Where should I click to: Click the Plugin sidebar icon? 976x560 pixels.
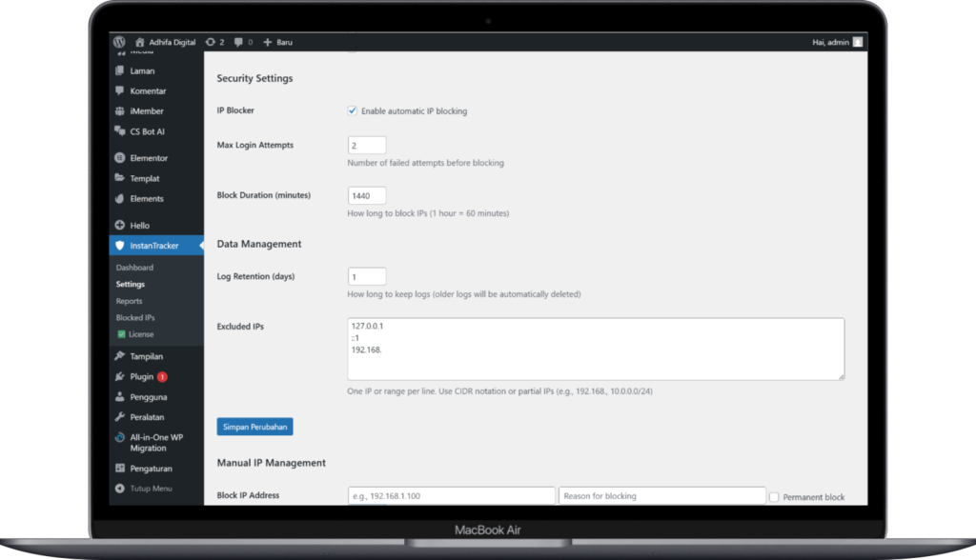point(119,376)
